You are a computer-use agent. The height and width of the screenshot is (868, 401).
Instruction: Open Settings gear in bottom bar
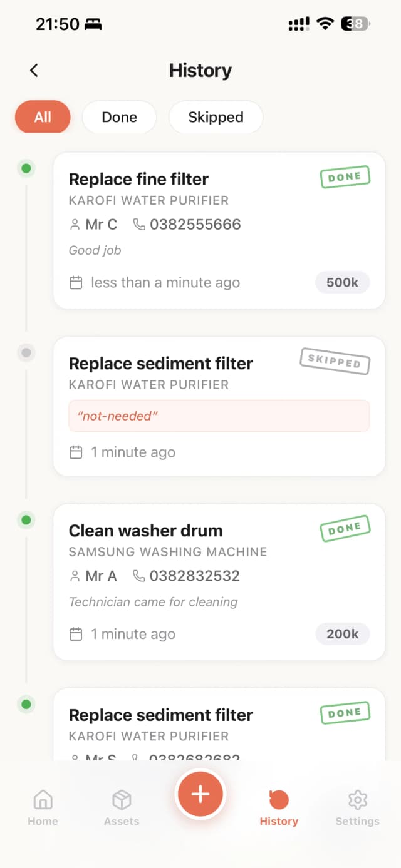point(357,799)
